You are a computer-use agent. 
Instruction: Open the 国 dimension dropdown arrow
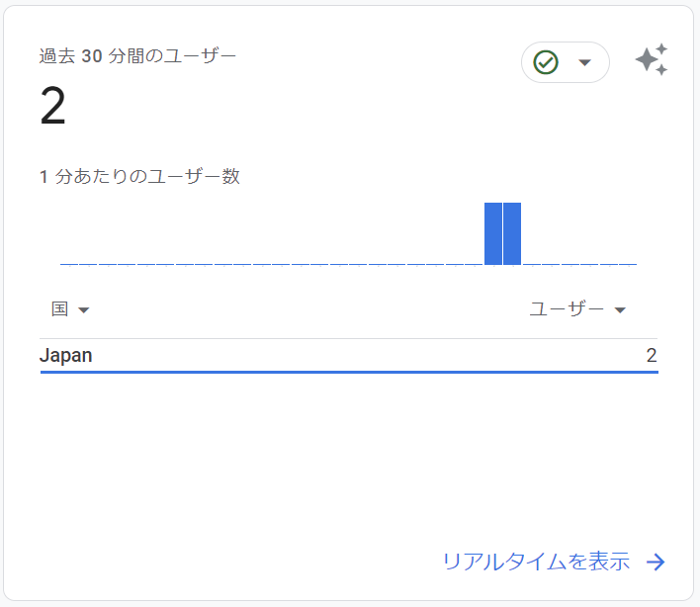(x=83, y=309)
